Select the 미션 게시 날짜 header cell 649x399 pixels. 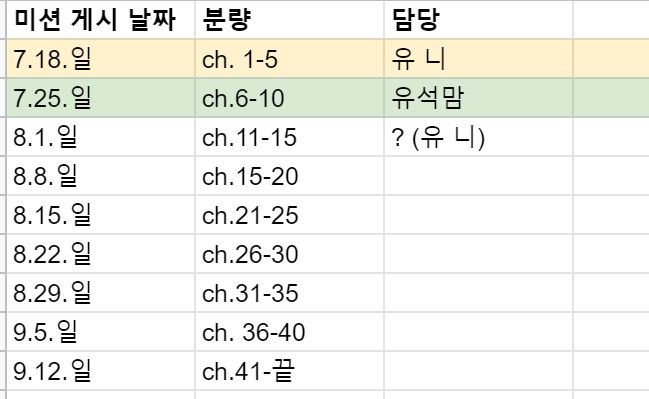pos(101,20)
